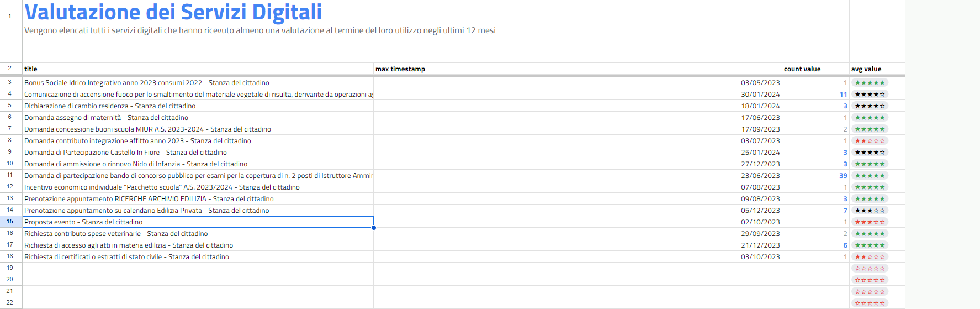Screen dimensions: 980x309
Task: Select the "Richiesta contributo spese veterinarie" cell
Action: pos(198,234)
